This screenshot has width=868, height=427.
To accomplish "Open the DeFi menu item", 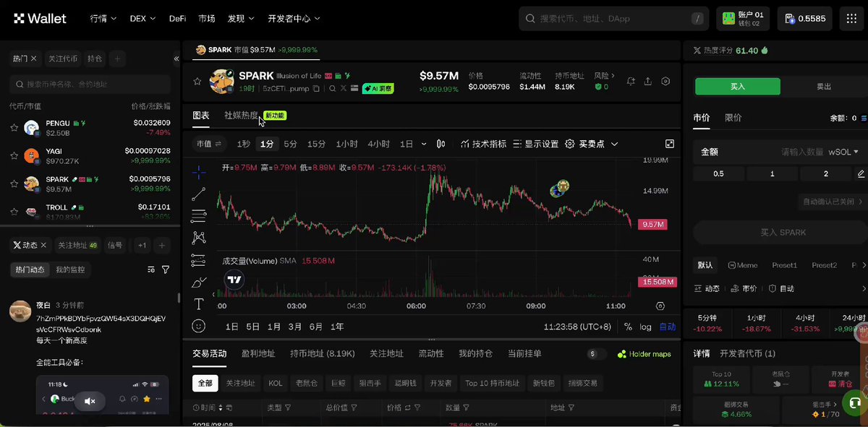I will pyautogui.click(x=177, y=19).
